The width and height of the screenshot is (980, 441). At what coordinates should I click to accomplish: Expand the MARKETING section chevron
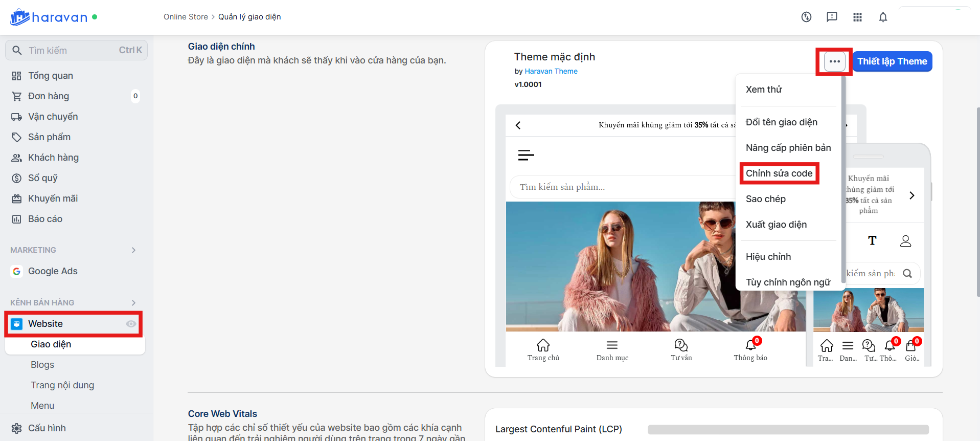(133, 250)
